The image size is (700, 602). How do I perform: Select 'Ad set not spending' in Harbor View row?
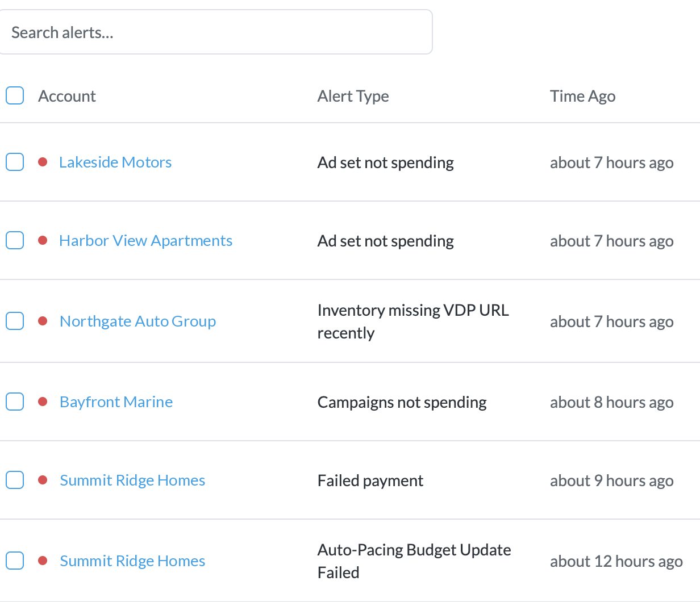pos(385,241)
